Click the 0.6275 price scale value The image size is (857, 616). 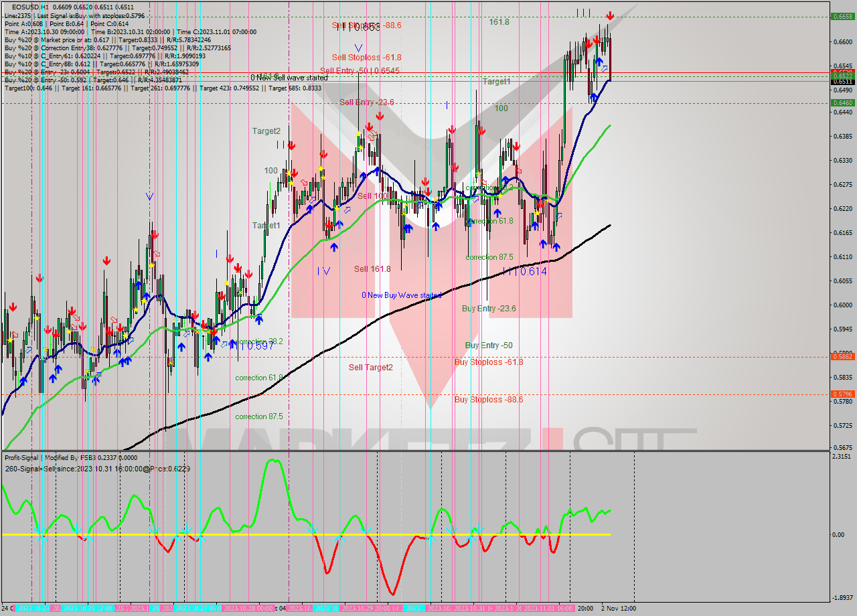click(x=842, y=185)
